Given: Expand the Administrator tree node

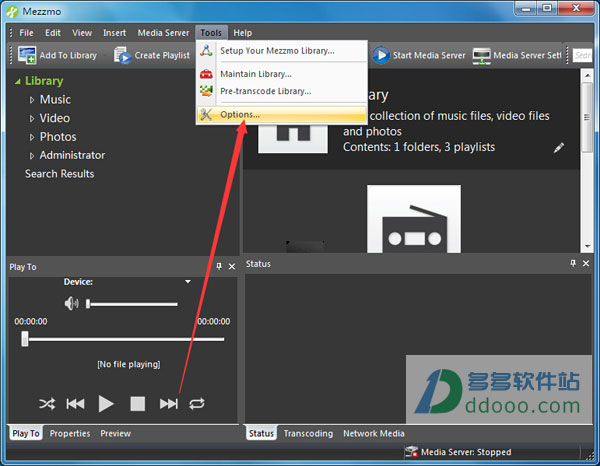Looking at the screenshot, I should point(32,155).
